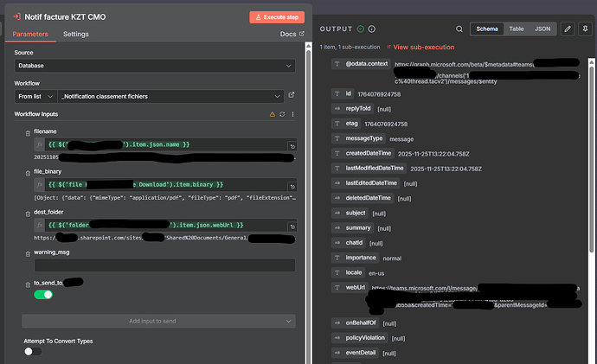
Task: Click the Execute step button
Action: (277, 17)
